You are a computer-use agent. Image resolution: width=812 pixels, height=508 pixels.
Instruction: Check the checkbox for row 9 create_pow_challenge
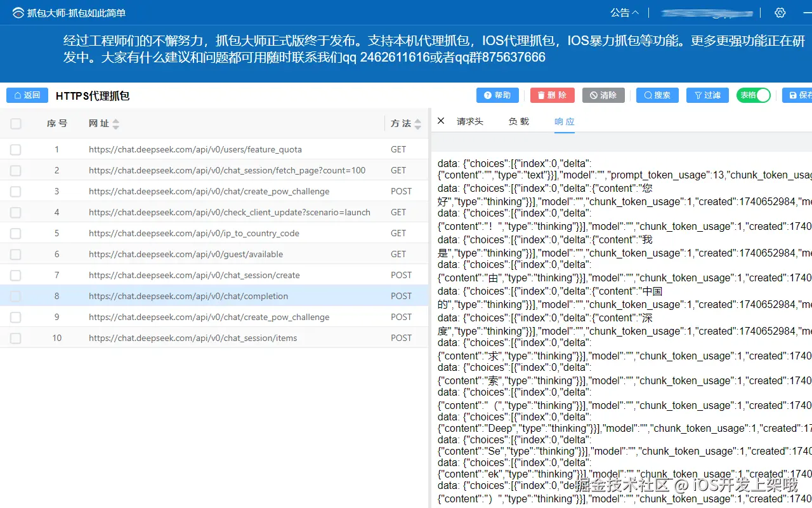click(16, 317)
